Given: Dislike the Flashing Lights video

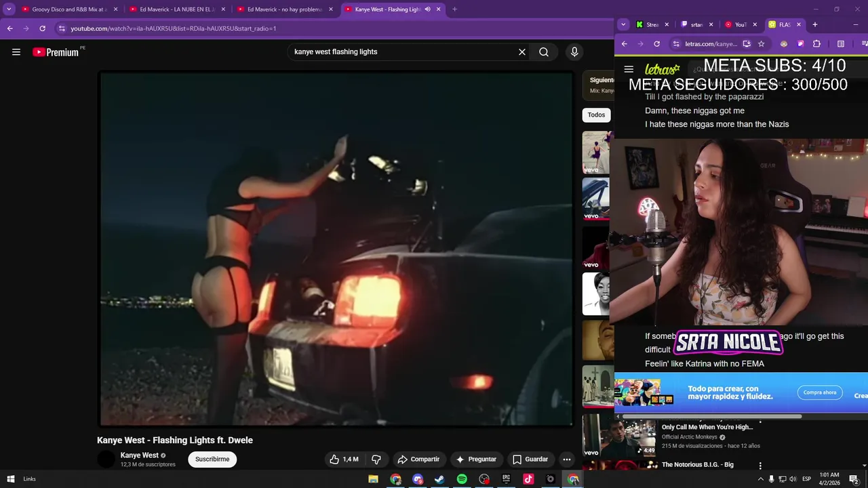Looking at the screenshot, I should 376,460.
